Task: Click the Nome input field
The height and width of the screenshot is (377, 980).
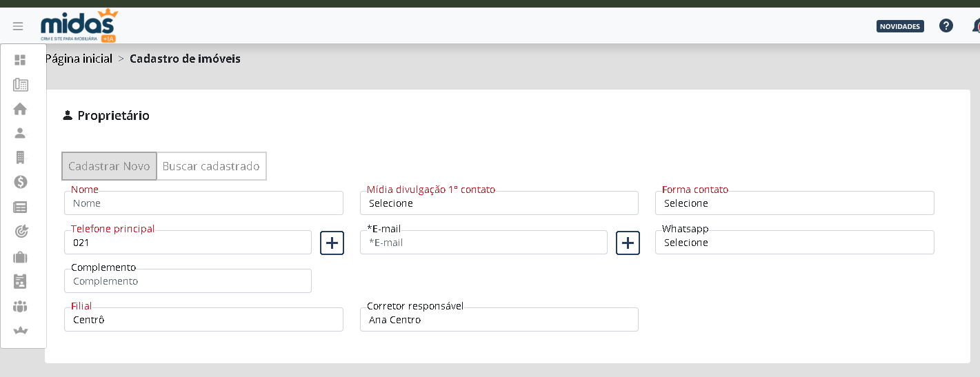Action: click(x=203, y=203)
